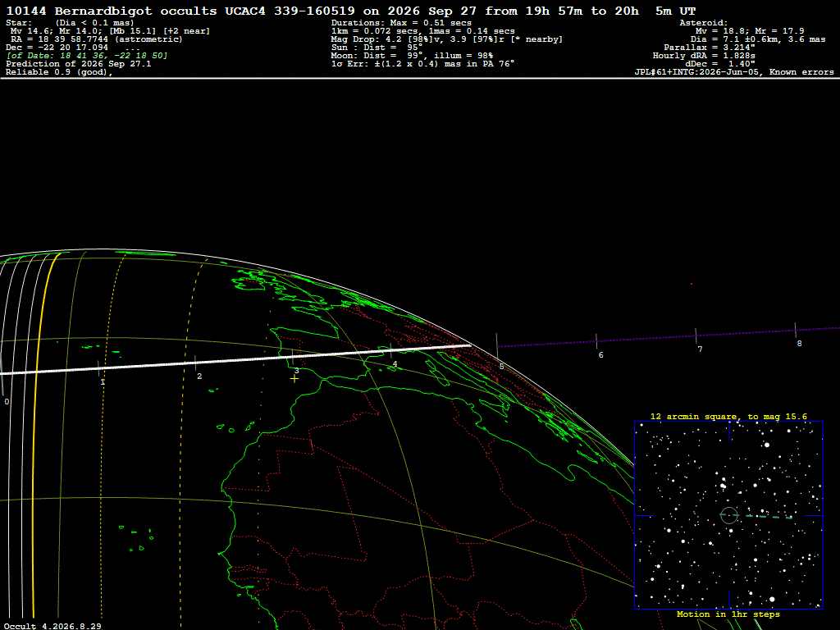
Task: Click the yellow cross site marker
Action: [x=294, y=379]
